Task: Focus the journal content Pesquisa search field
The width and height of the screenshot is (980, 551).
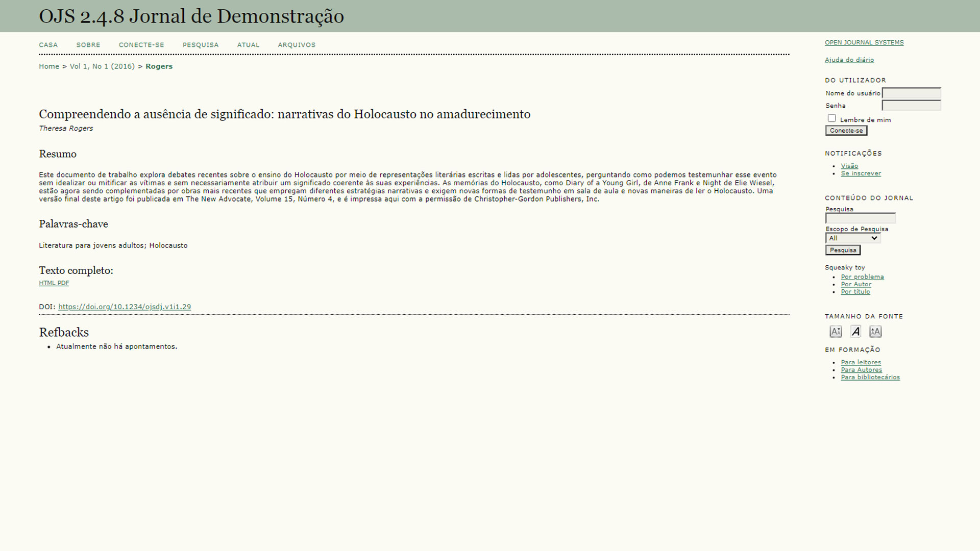Action: 861,218
